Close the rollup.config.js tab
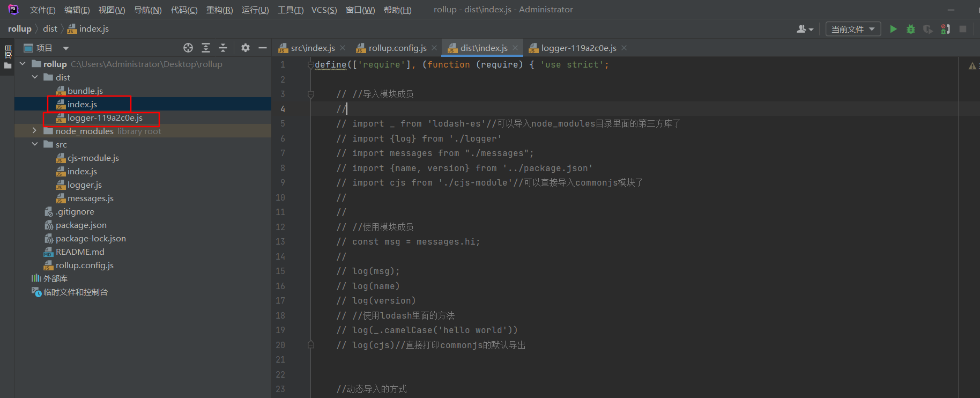 (434, 48)
